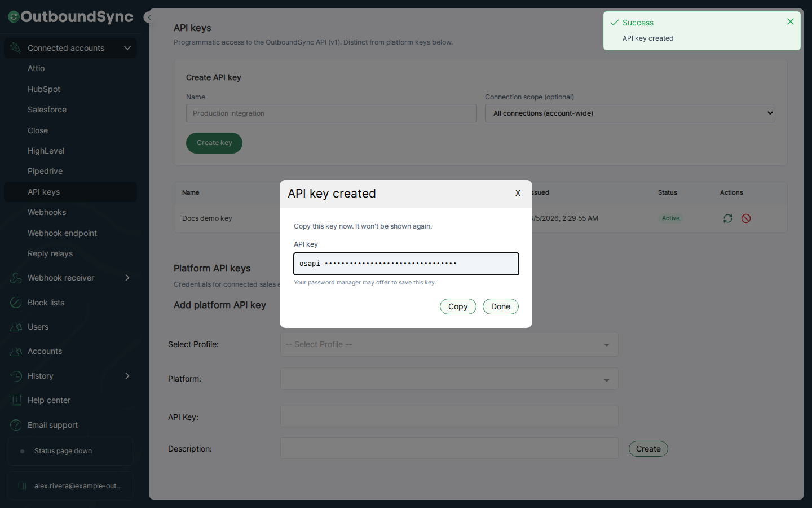Open the Platform dropdown
This screenshot has width=812, height=508.
pos(449,379)
